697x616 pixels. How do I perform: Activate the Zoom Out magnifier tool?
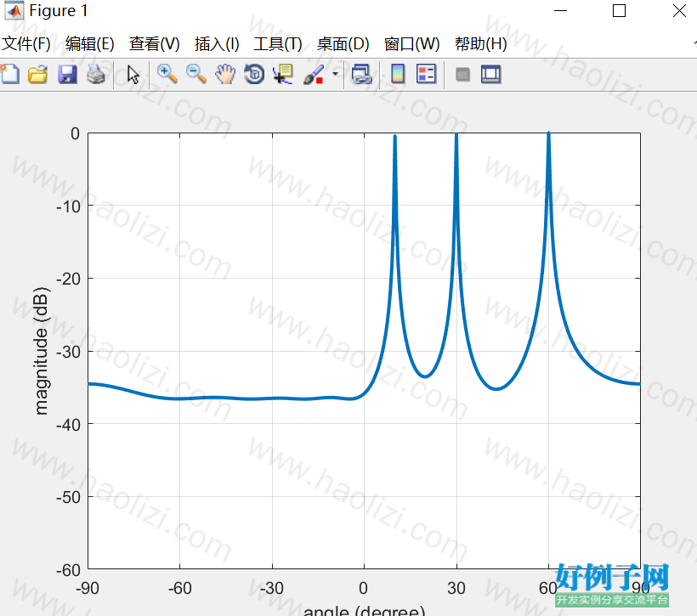(x=196, y=74)
